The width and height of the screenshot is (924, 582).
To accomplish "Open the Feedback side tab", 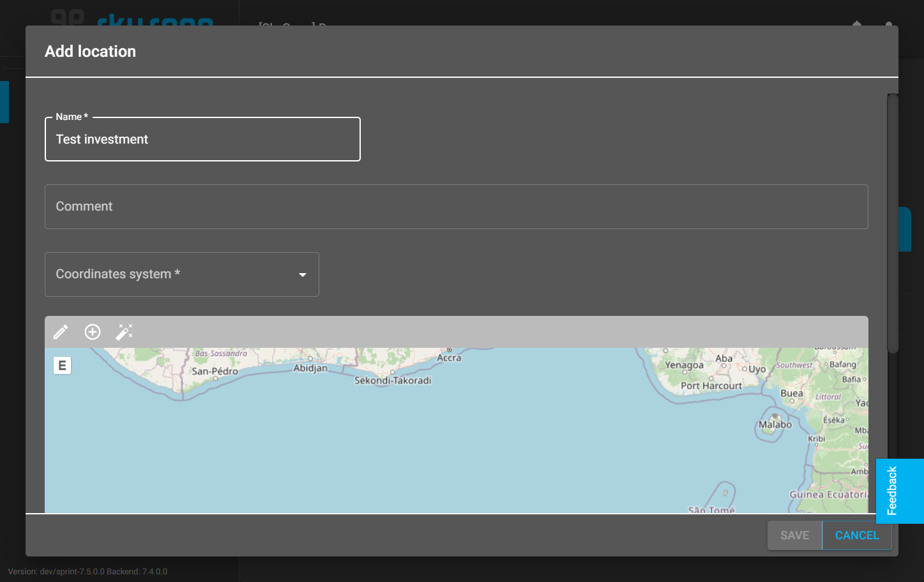I will coord(900,491).
